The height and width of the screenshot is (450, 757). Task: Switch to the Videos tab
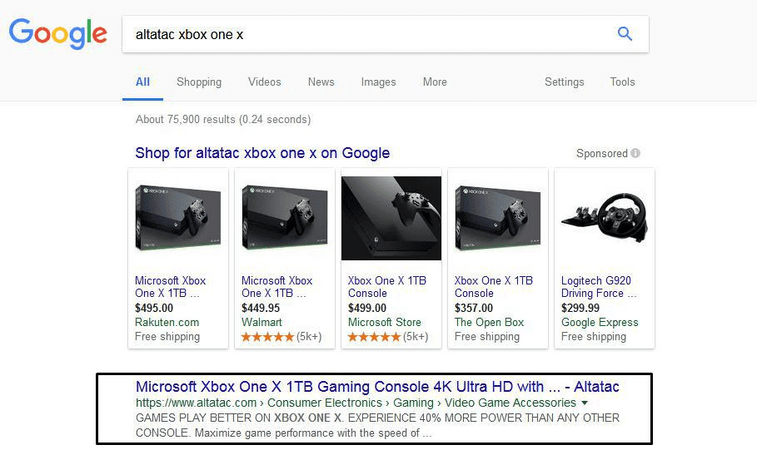264,82
